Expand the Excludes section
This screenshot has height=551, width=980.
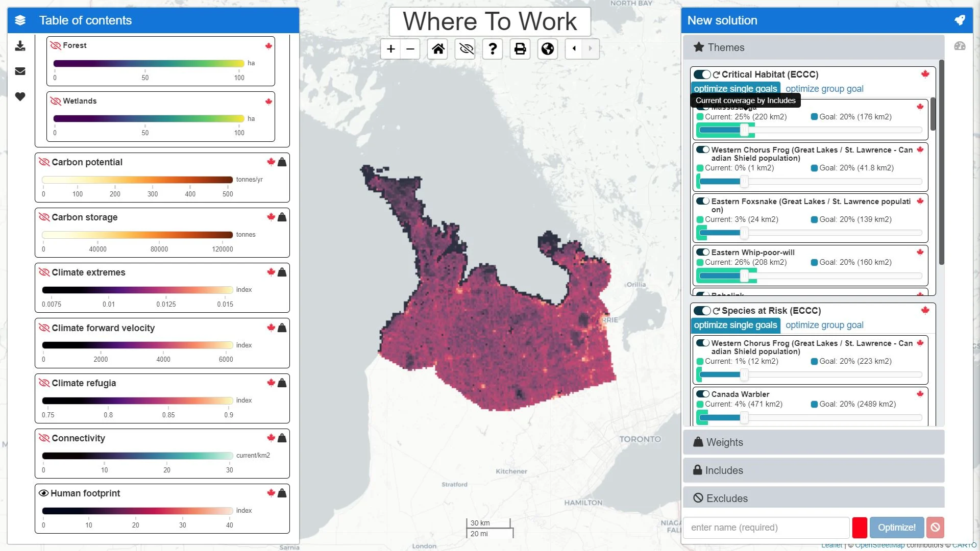point(727,498)
